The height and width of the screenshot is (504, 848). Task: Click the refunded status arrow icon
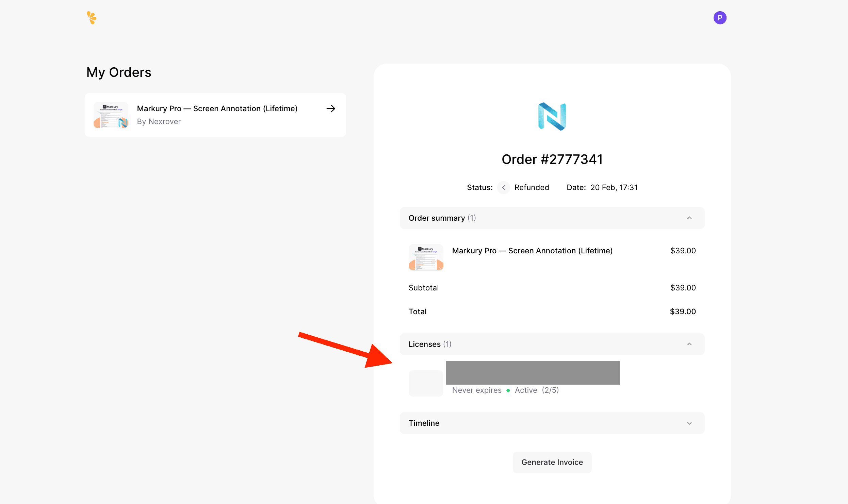[x=503, y=187]
